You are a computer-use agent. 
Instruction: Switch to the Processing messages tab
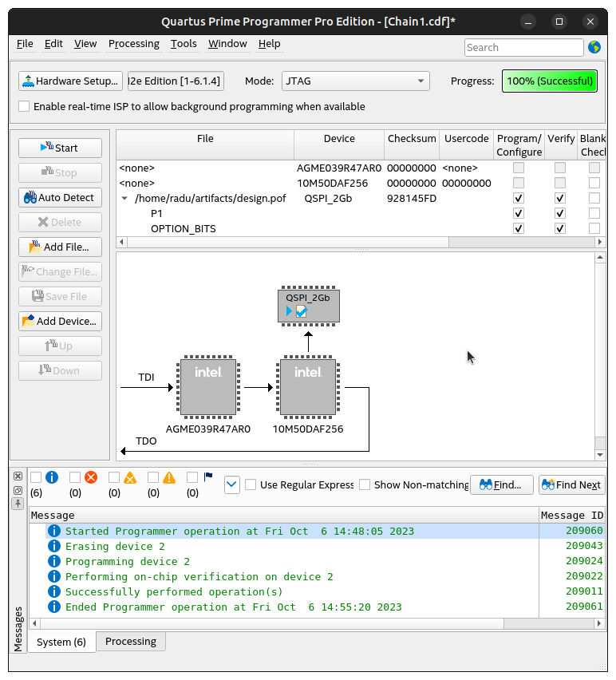131,642
